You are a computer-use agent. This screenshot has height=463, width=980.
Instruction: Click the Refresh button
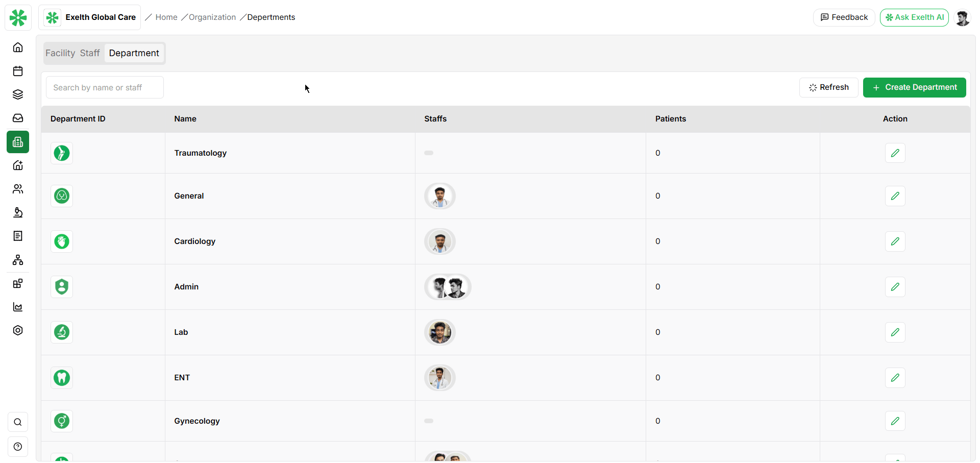coord(828,87)
